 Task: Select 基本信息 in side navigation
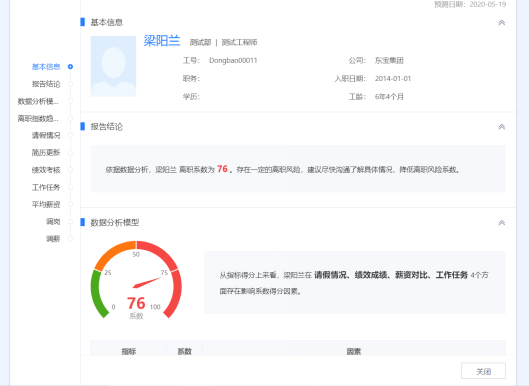click(x=46, y=66)
